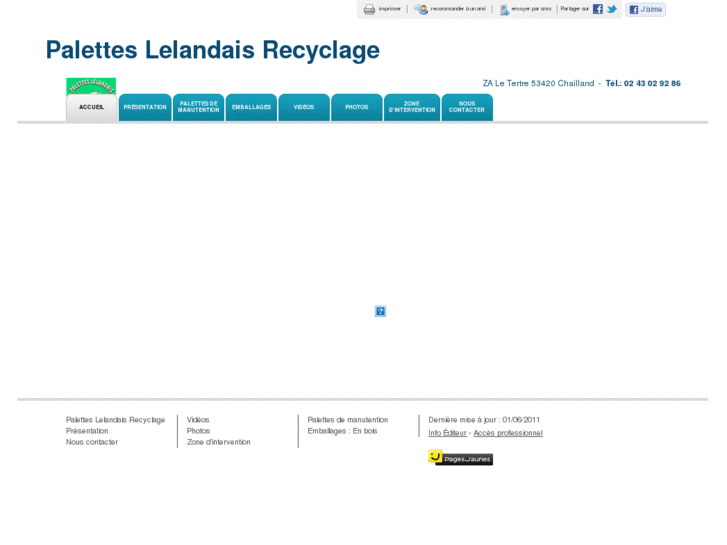Click the printer icon
Viewport: 727px width, 545px height.
(x=369, y=9)
